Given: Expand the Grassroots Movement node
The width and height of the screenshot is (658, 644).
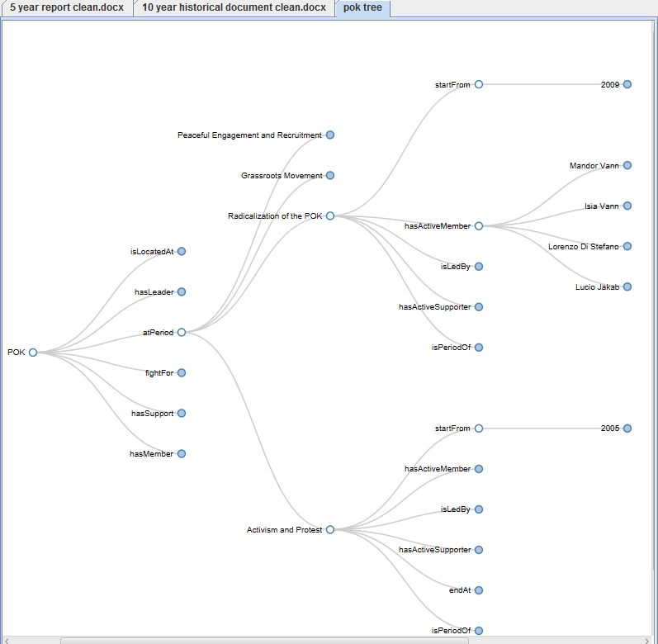Looking at the screenshot, I should [x=330, y=175].
